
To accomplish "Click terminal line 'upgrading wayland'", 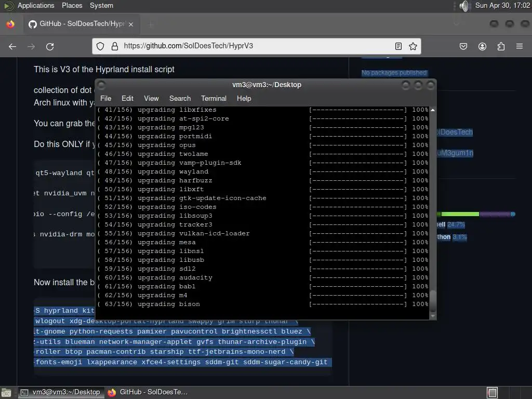I will pyautogui.click(x=172, y=171).
